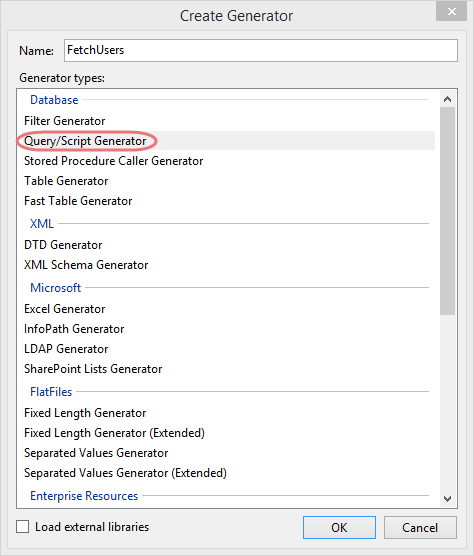
Task: Click the Cancel button
Action: pyautogui.click(x=420, y=528)
